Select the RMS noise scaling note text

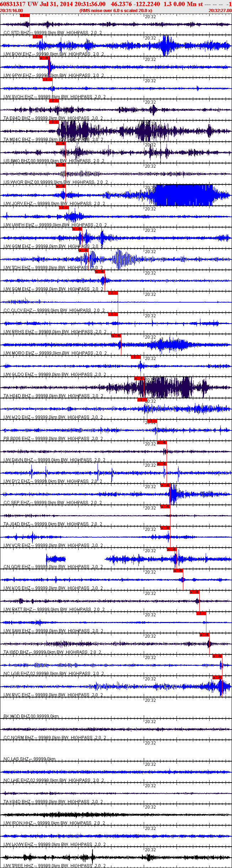pyautogui.click(x=116, y=11)
